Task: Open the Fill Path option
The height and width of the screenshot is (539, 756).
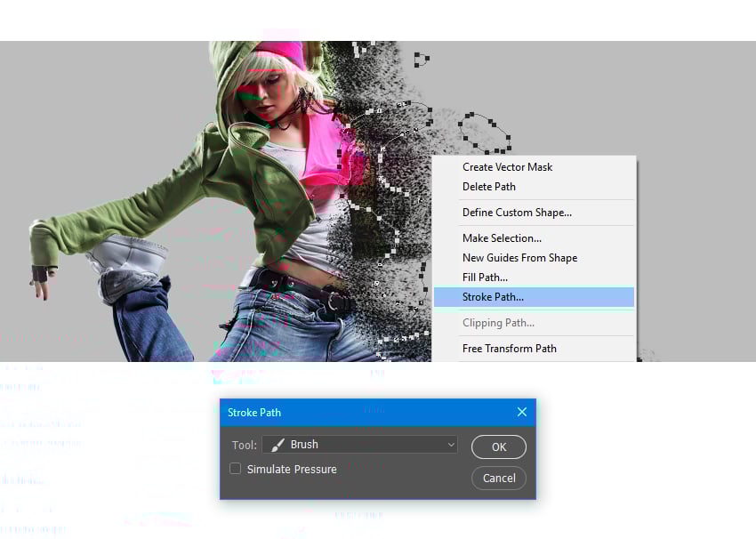Action: 534,278
